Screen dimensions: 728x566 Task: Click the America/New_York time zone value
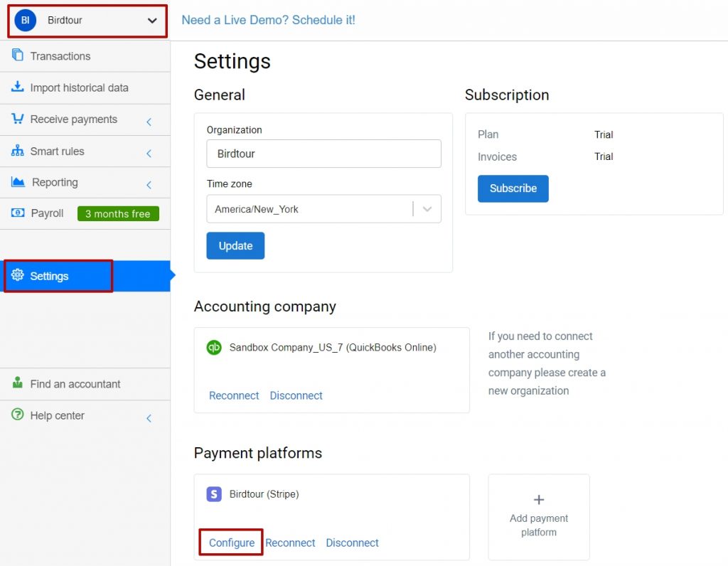[256, 209]
